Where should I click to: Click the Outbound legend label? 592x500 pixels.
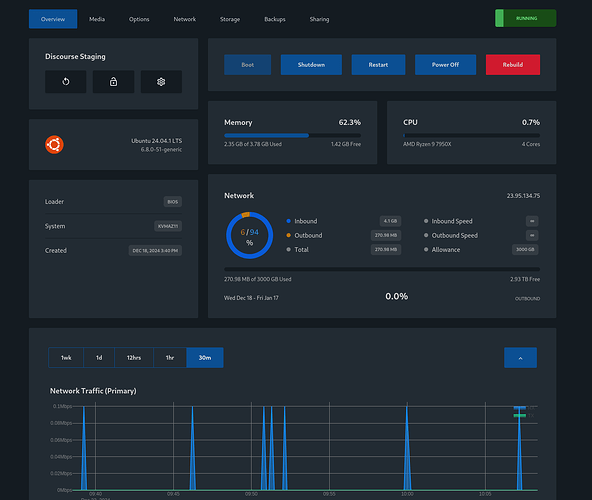pos(308,235)
